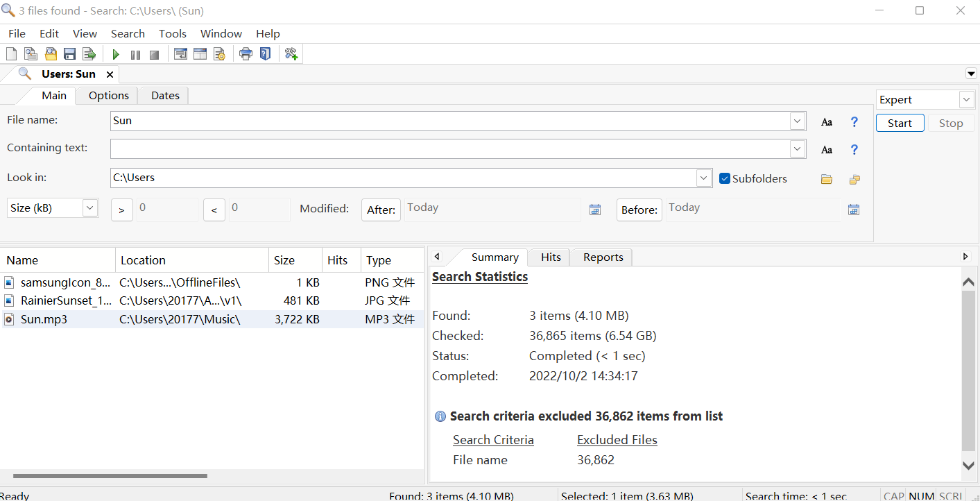Image resolution: width=980 pixels, height=501 pixels.
Task: Switch to the Dates tab
Action: 165,96
